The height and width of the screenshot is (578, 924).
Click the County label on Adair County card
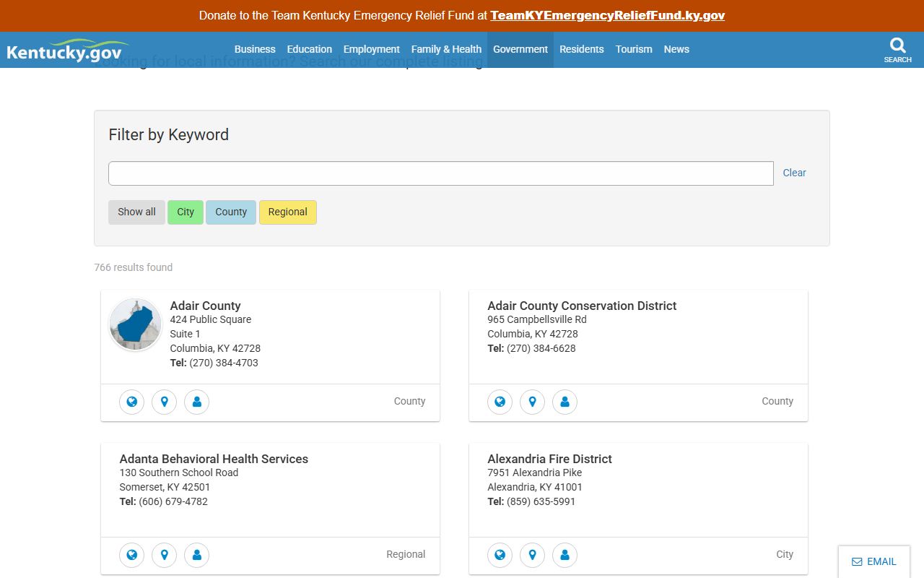pos(409,401)
